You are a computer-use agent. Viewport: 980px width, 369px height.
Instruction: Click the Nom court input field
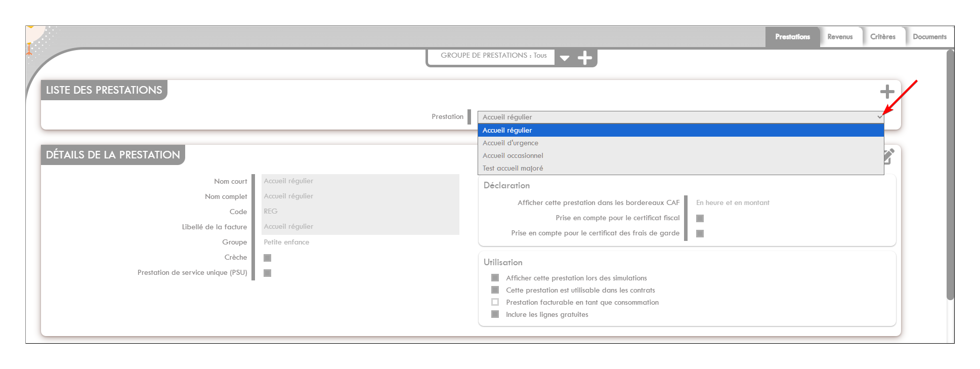point(360,181)
